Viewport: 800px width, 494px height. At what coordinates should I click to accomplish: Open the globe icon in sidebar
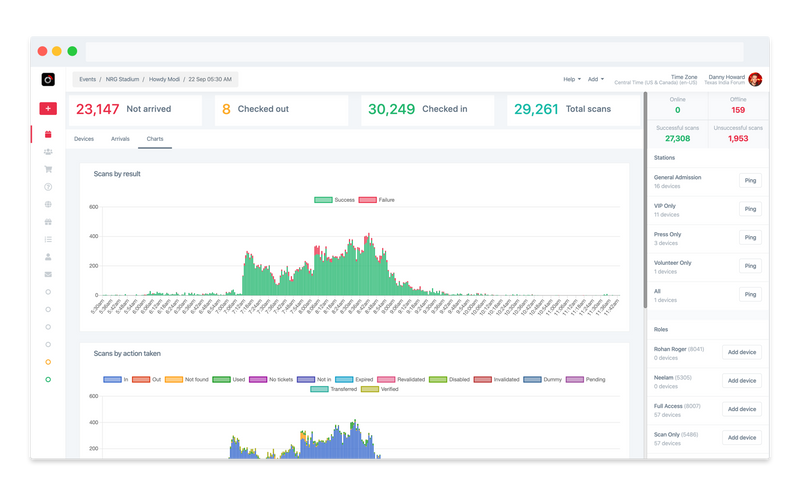tap(48, 204)
